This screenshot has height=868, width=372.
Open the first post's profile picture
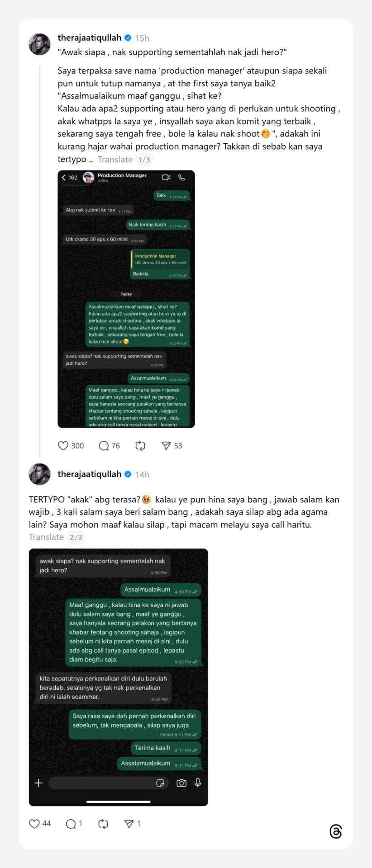40,44
